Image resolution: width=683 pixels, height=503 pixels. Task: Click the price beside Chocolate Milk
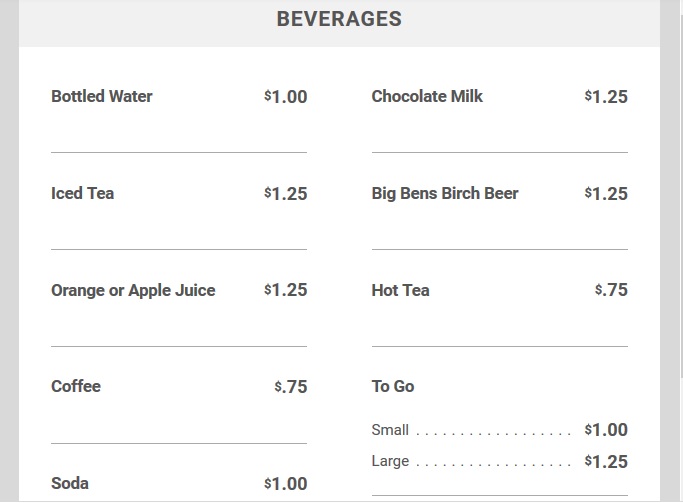coord(606,97)
